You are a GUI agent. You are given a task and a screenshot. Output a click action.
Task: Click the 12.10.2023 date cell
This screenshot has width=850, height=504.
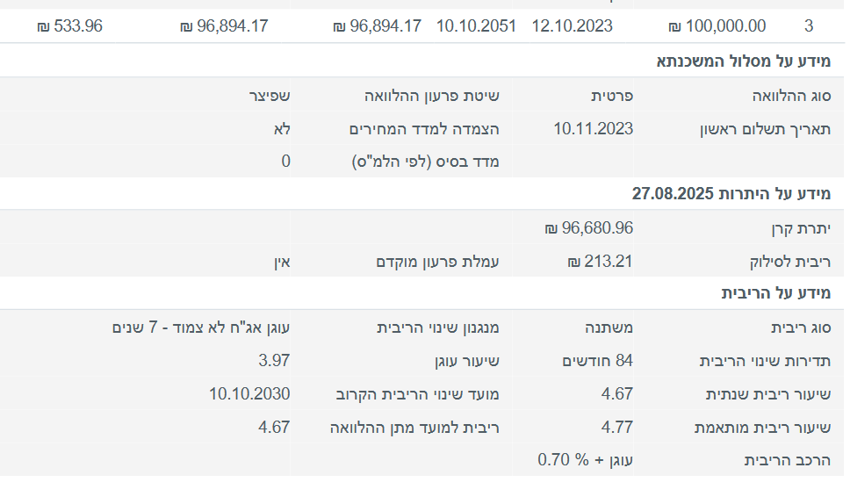tap(573, 26)
